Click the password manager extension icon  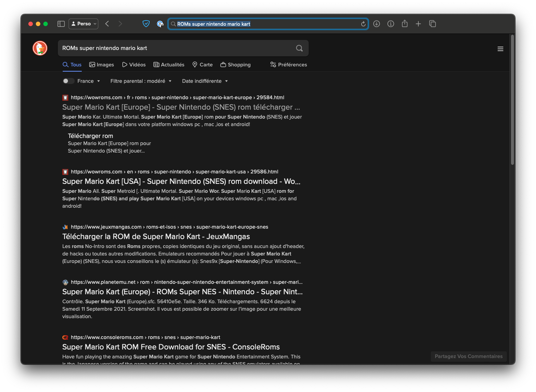tap(160, 24)
